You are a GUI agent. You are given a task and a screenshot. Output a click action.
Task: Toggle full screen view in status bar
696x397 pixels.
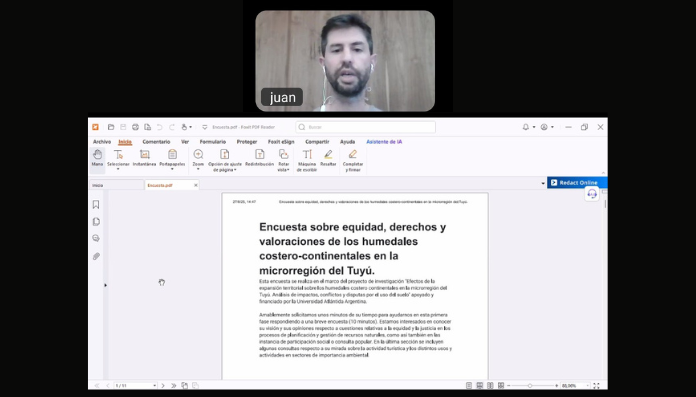pos(596,385)
